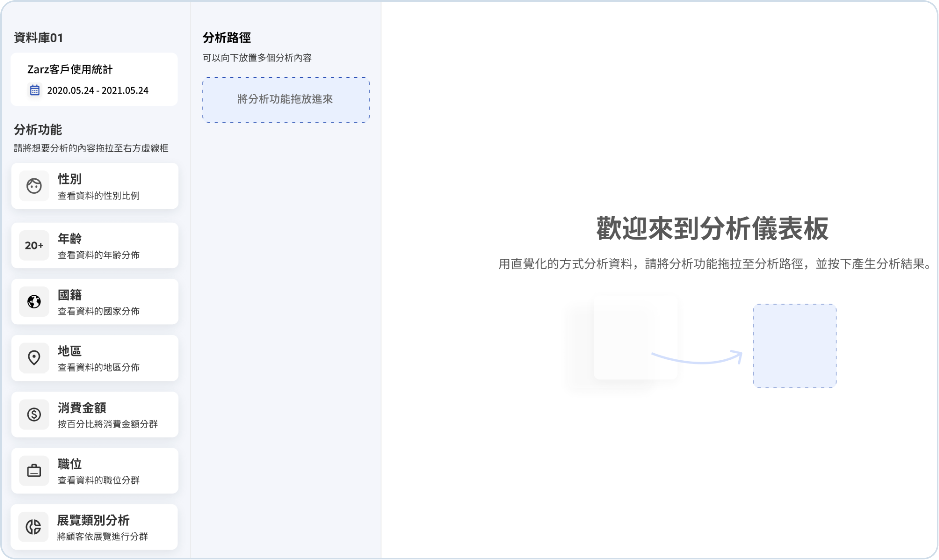Click the 將分析功能拖放進來 drop zone
This screenshot has width=939, height=560.
(x=286, y=100)
